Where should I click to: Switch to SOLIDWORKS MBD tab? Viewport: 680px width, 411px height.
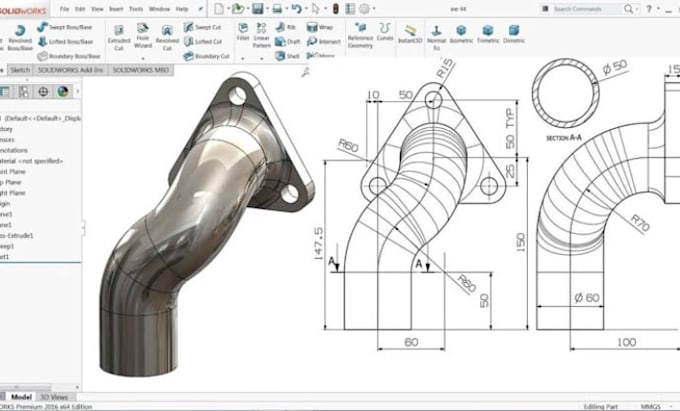pyautogui.click(x=141, y=70)
